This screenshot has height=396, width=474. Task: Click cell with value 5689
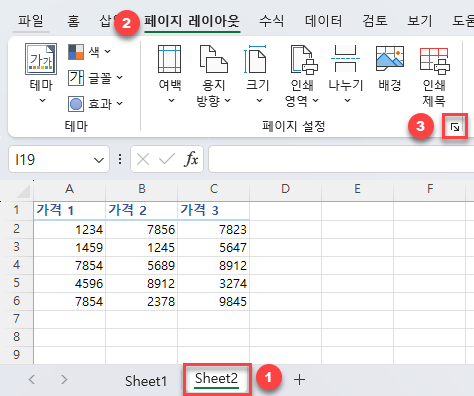(142, 265)
